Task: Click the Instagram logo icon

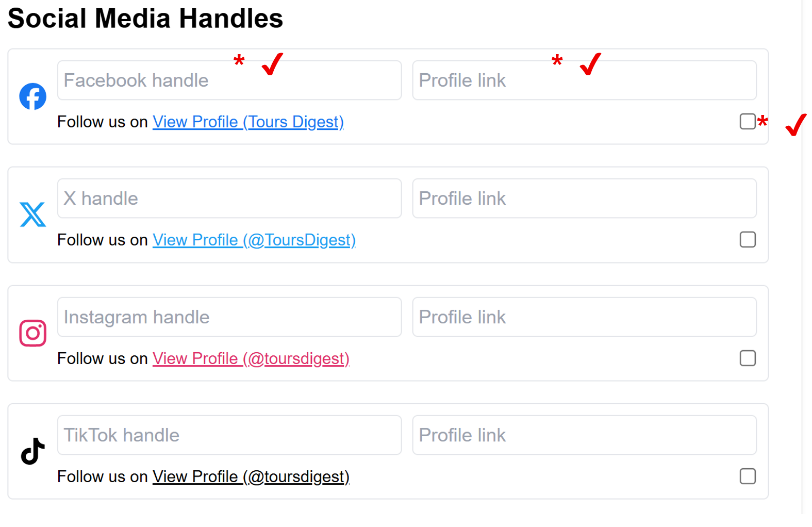Action: click(33, 333)
